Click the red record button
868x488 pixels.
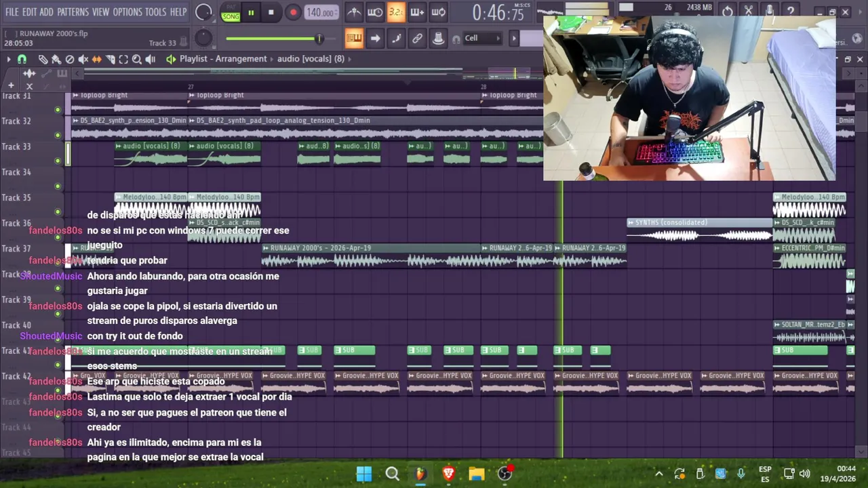click(x=293, y=12)
